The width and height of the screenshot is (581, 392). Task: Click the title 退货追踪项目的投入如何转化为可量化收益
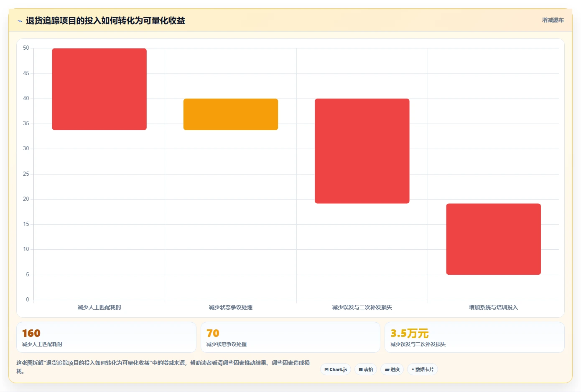[105, 20]
